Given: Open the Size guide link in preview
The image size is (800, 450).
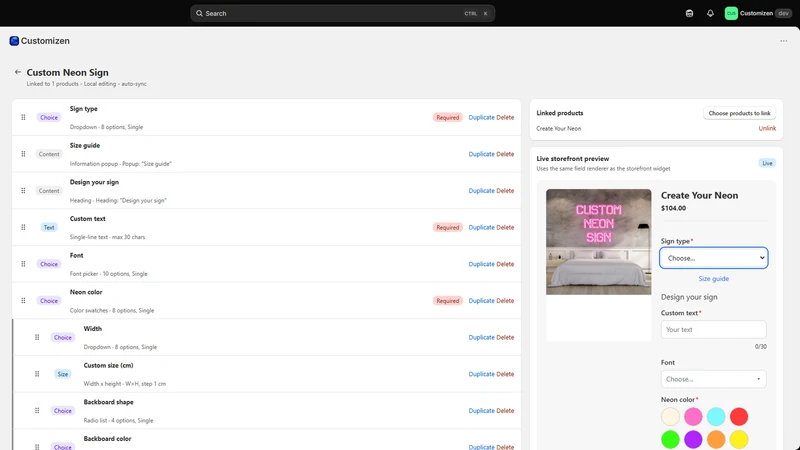Looking at the screenshot, I should tap(713, 279).
